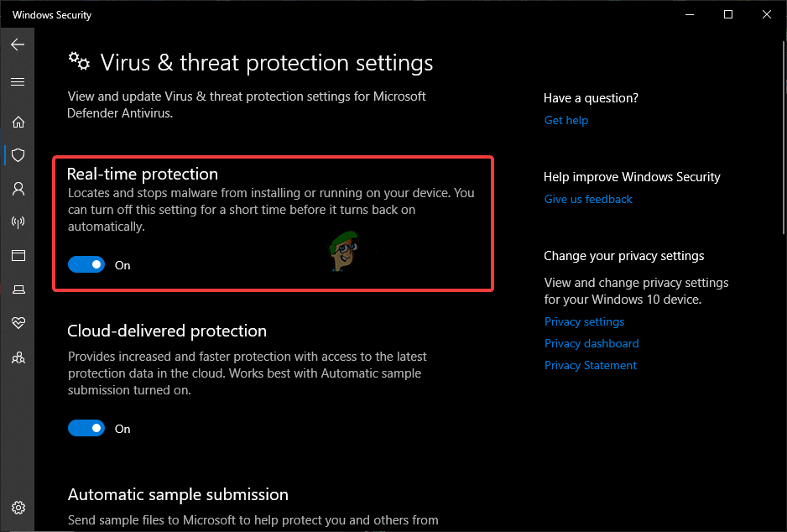Image resolution: width=787 pixels, height=532 pixels.
Task: Open Firewall & network protection icon
Action: point(18,222)
